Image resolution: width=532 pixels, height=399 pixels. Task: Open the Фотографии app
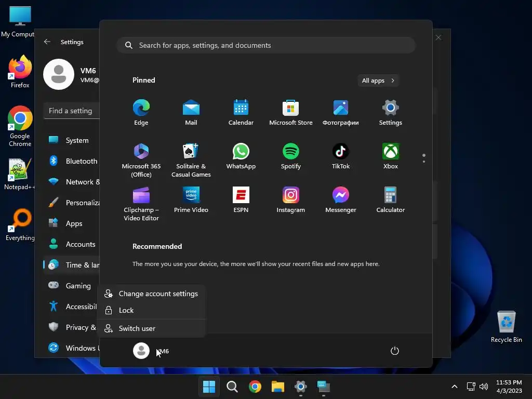click(x=341, y=113)
